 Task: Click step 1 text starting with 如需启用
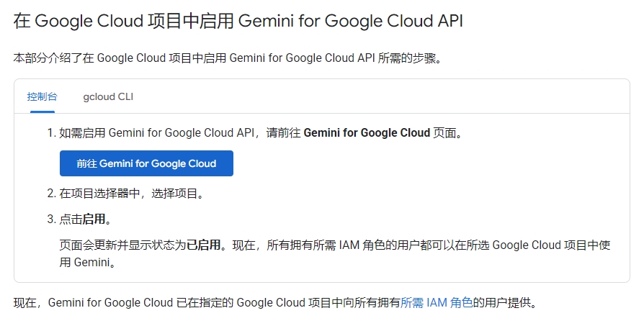point(261,133)
